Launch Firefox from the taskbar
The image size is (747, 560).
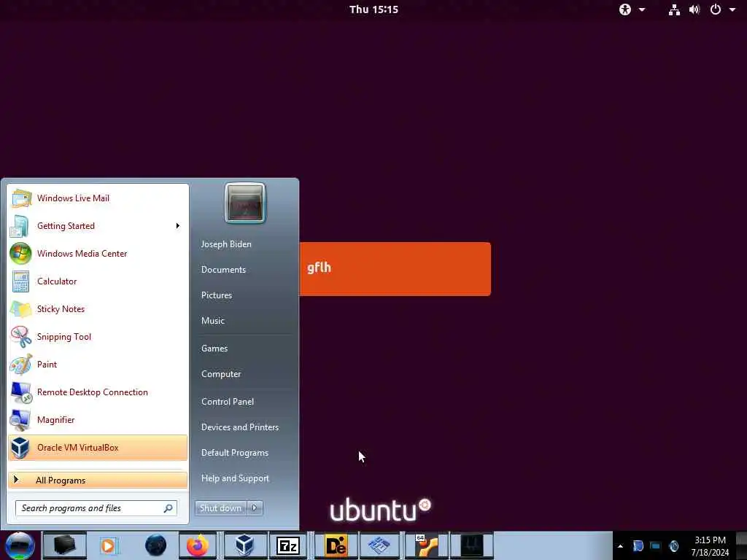(x=198, y=545)
